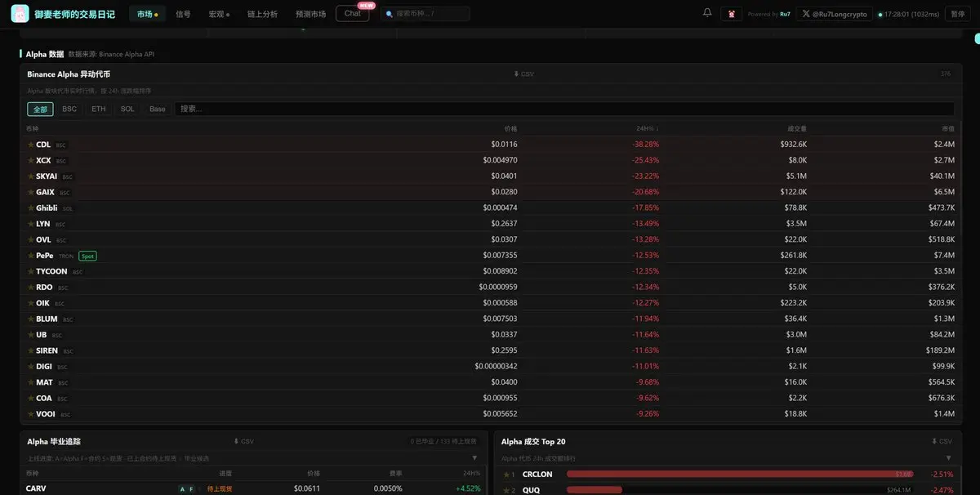Favorite the DIGI token star
Image resolution: width=980 pixels, height=495 pixels.
pos(31,367)
